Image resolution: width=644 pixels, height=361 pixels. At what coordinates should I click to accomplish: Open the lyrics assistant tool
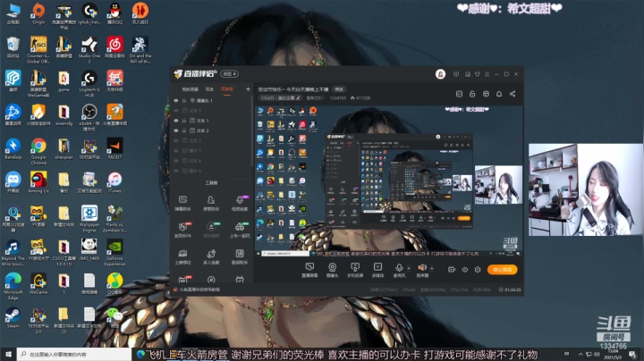point(240,256)
